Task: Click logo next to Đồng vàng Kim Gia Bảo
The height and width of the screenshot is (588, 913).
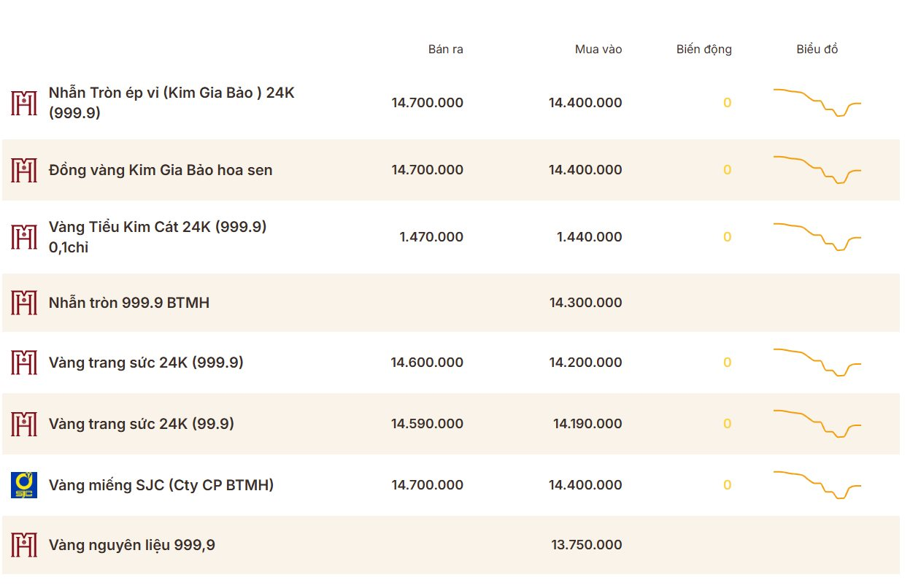Action: [24, 170]
